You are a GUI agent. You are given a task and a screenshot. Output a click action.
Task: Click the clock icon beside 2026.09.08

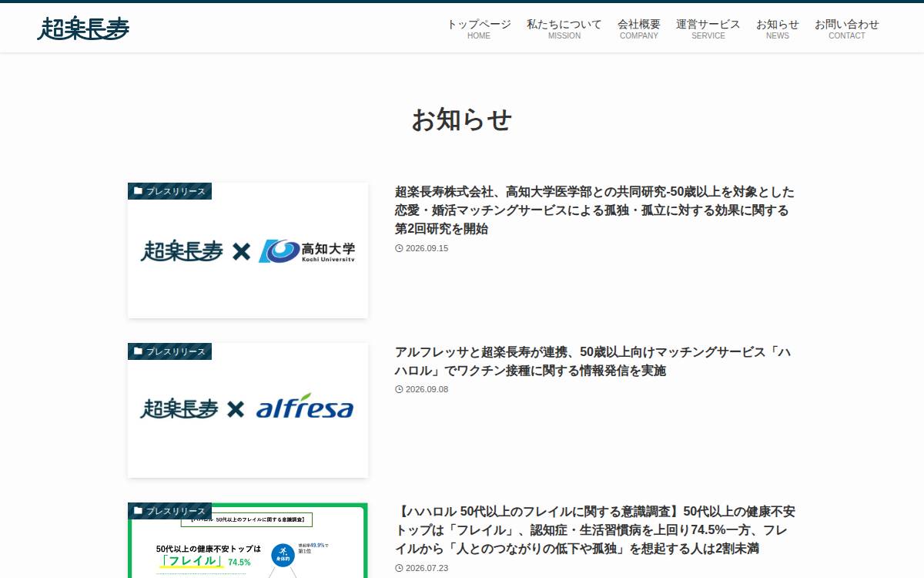tap(399, 389)
